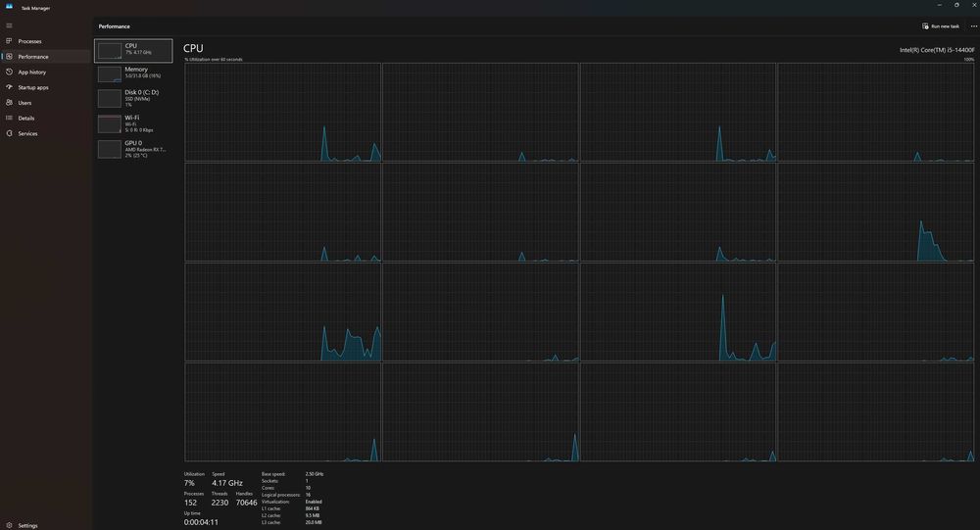Image resolution: width=980 pixels, height=530 pixels.
Task: Open the Users page icon
Action: point(9,103)
